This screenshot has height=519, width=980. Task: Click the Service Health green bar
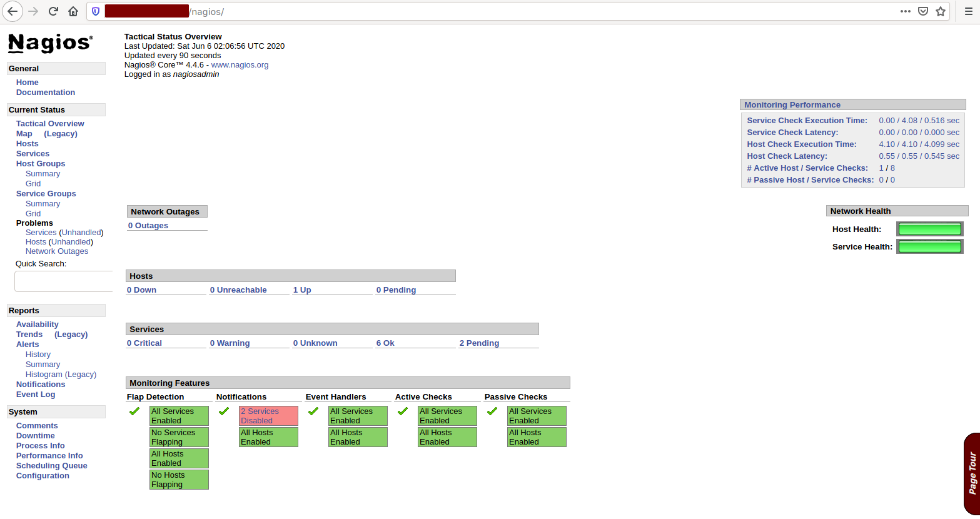pyautogui.click(x=929, y=246)
